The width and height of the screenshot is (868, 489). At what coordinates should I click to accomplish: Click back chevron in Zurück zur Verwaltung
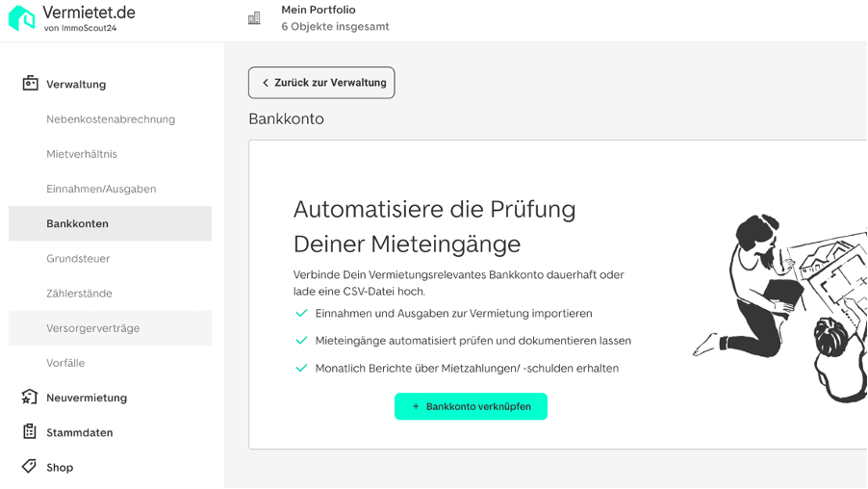click(x=266, y=83)
